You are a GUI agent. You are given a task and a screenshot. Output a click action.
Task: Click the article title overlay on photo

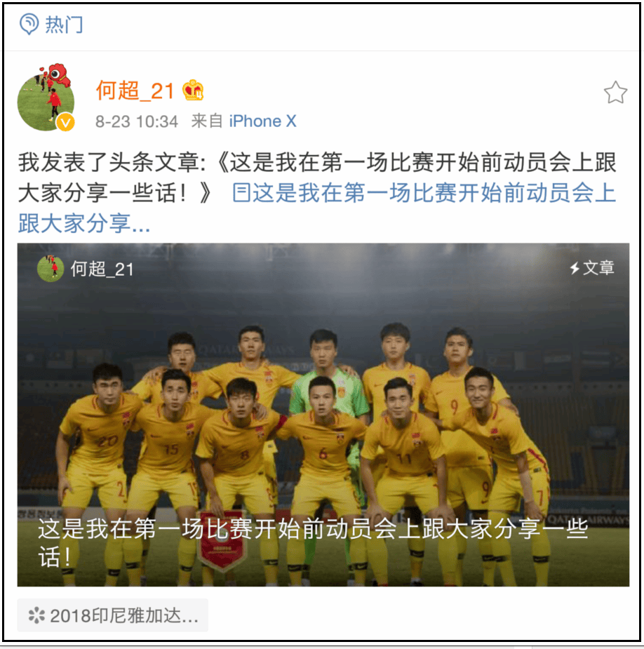(x=313, y=542)
